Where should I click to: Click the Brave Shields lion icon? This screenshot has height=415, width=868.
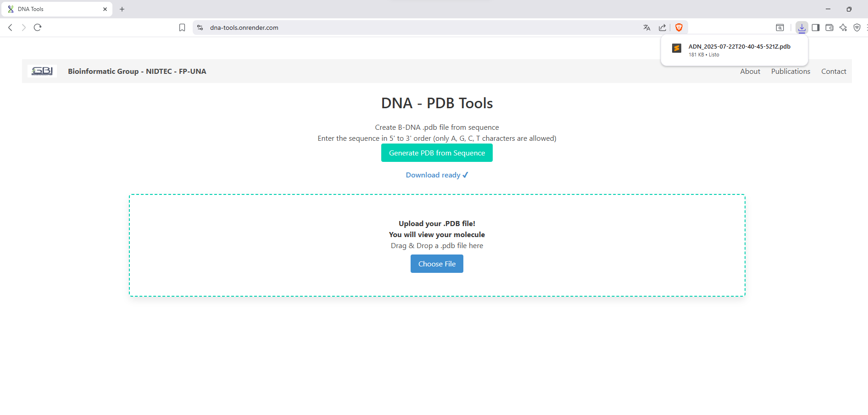tap(679, 28)
